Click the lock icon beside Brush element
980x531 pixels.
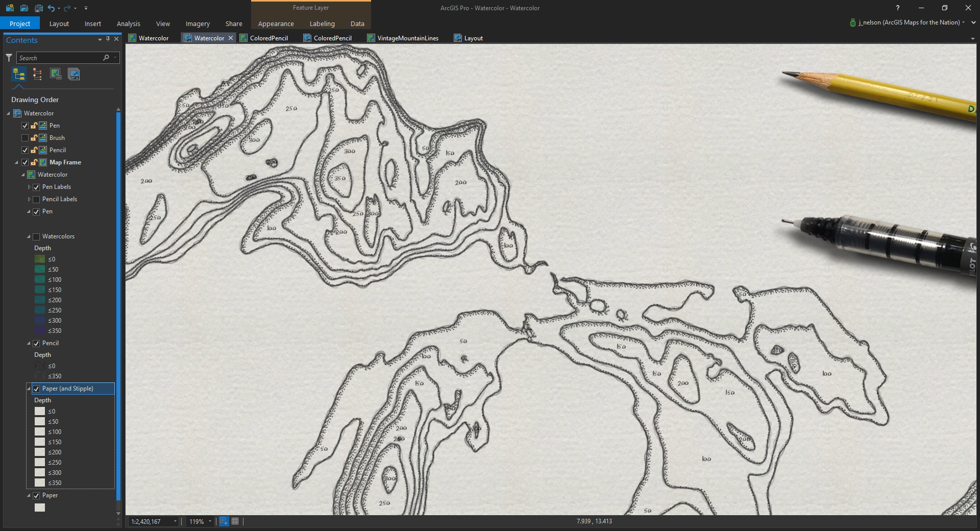[x=34, y=138]
